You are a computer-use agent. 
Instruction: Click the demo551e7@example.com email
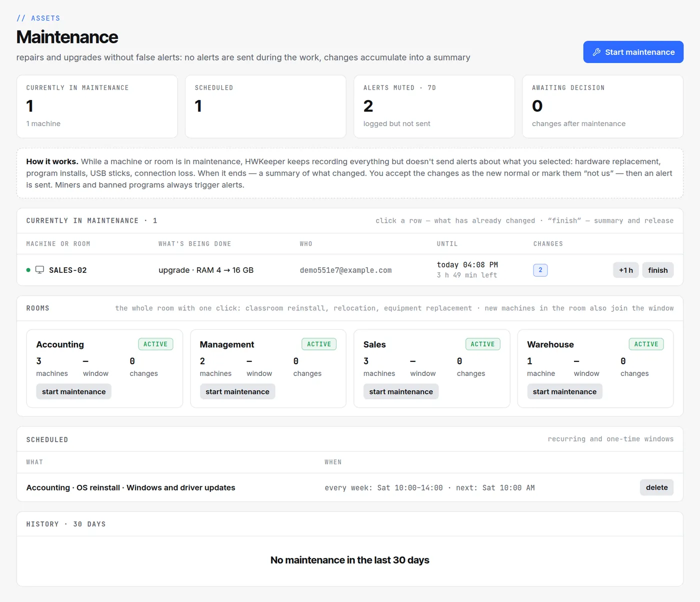click(345, 270)
